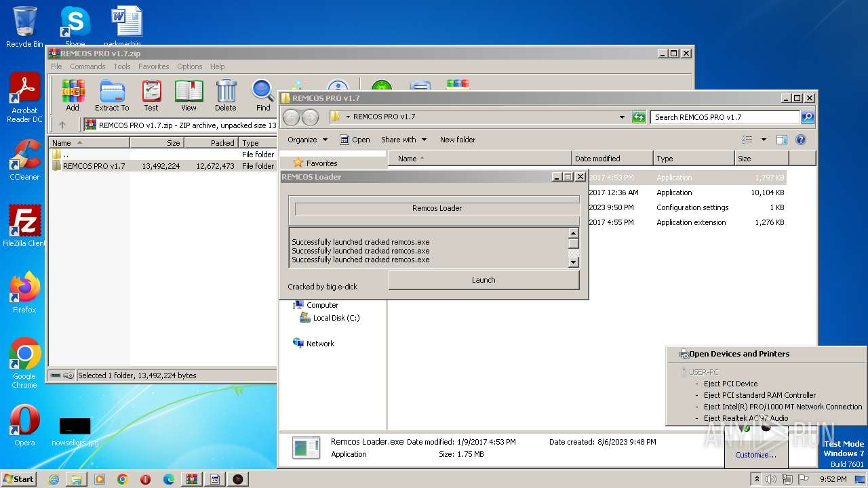868x488 pixels.
Task: Expand the Explorer address bar history dropdown
Action: tap(622, 117)
